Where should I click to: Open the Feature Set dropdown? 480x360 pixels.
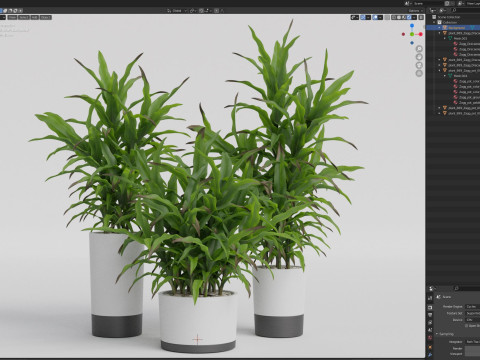(472, 313)
